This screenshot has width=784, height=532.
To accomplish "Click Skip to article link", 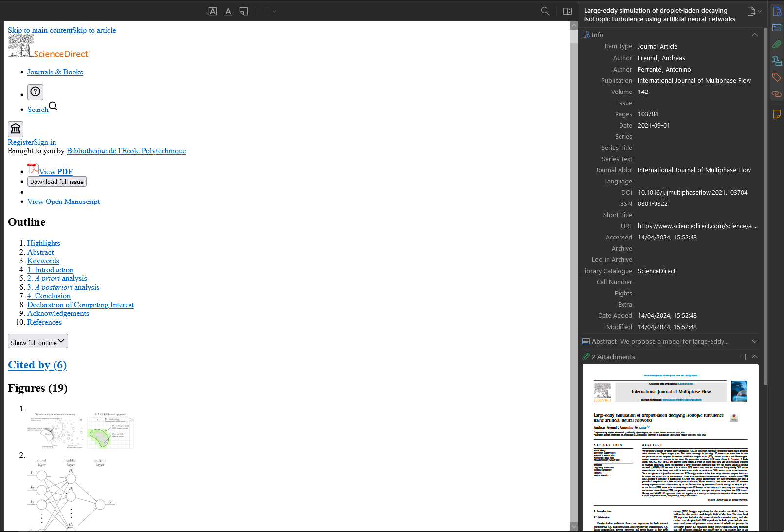I will (94, 30).
